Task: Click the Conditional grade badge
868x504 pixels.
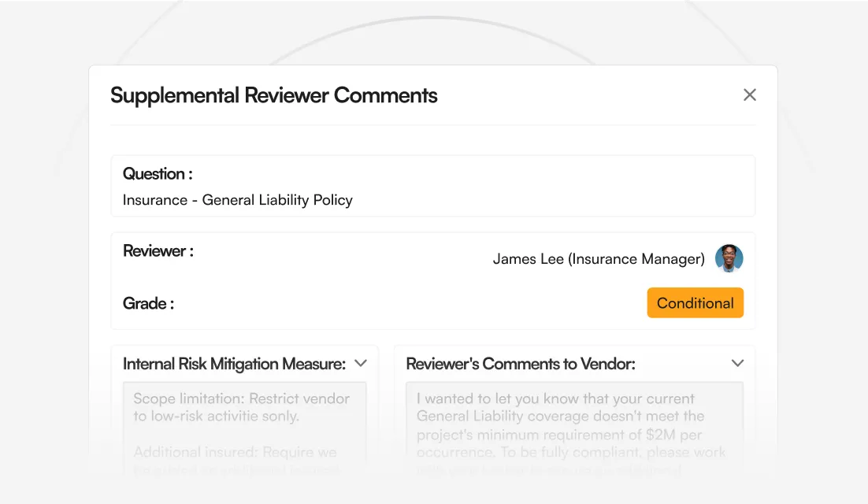Action: pyautogui.click(x=696, y=302)
